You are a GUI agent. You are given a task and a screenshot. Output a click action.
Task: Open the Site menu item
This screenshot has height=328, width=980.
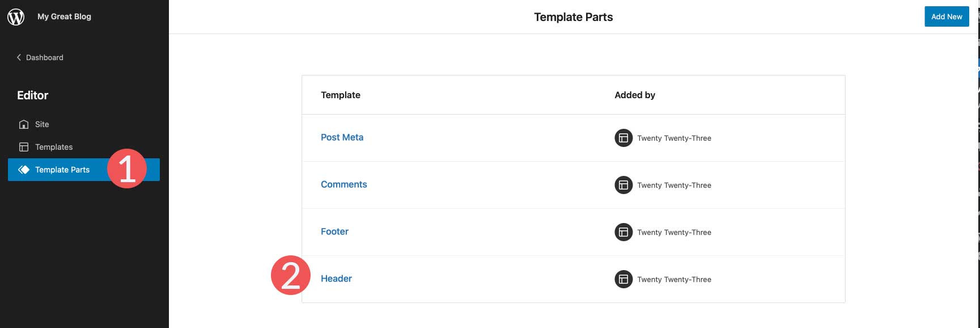42,124
